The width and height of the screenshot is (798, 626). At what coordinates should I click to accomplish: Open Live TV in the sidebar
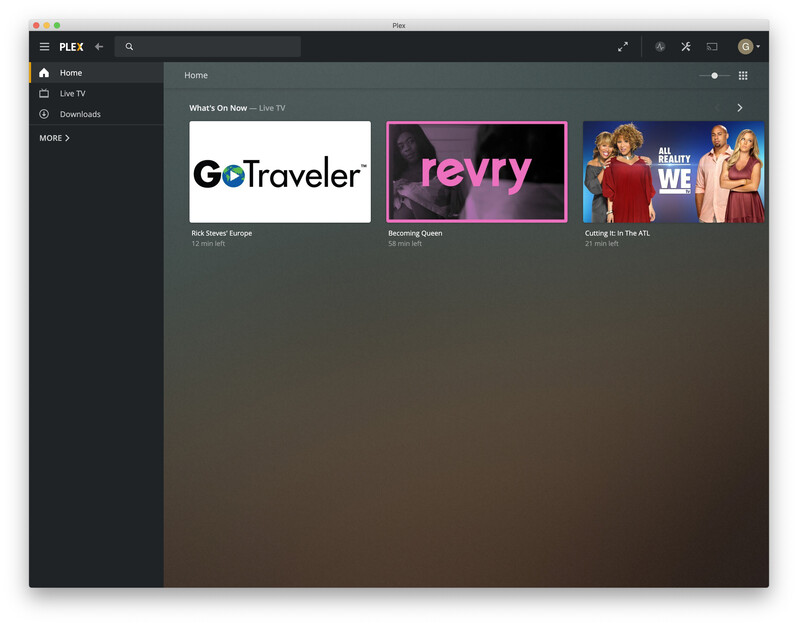[x=97, y=94]
